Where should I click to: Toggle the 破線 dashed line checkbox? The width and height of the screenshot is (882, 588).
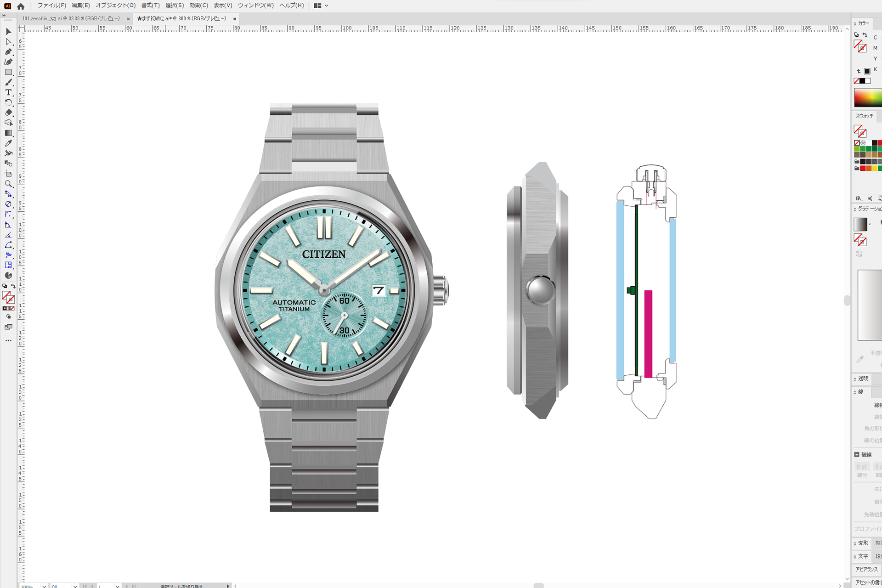[857, 454]
